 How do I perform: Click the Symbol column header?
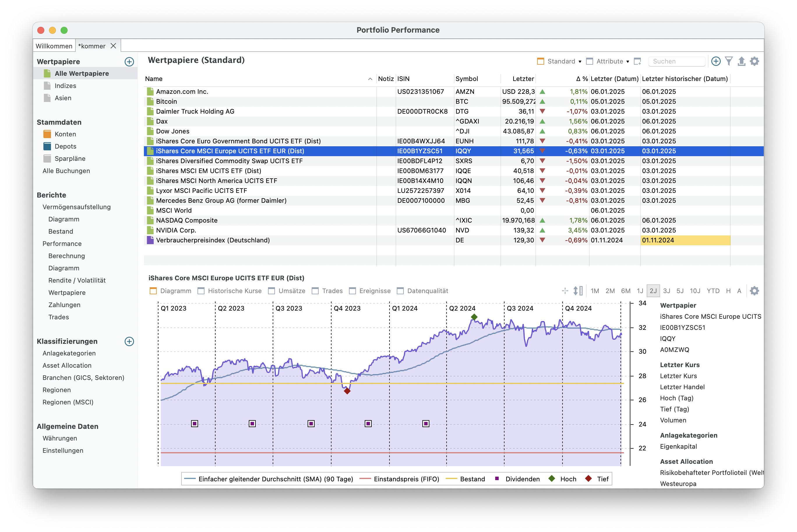pos(477,79)
